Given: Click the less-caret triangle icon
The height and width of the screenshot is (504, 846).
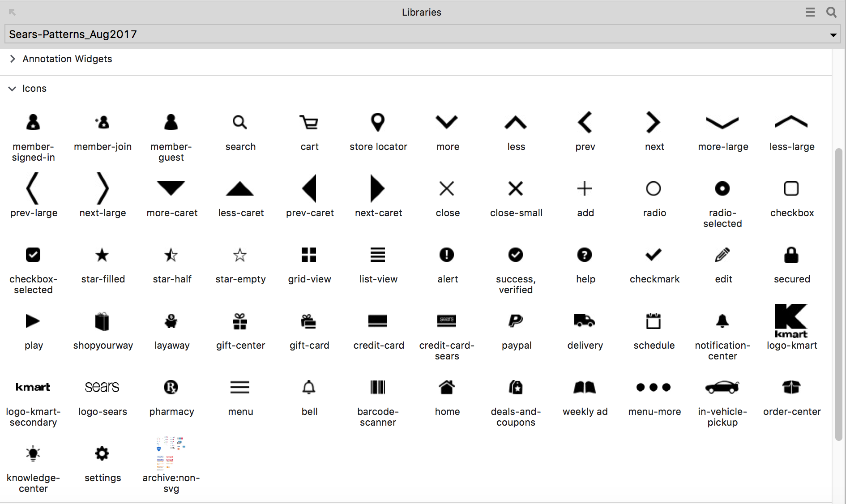Looking at the screenshot, I should point(240,188).
